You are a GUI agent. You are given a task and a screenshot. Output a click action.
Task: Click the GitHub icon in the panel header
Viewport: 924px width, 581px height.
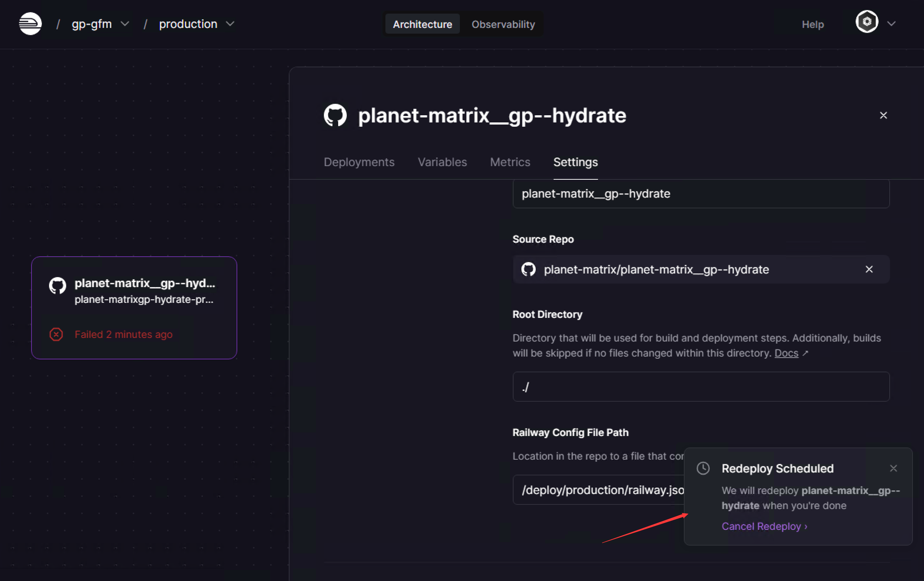tap(335, 115)
